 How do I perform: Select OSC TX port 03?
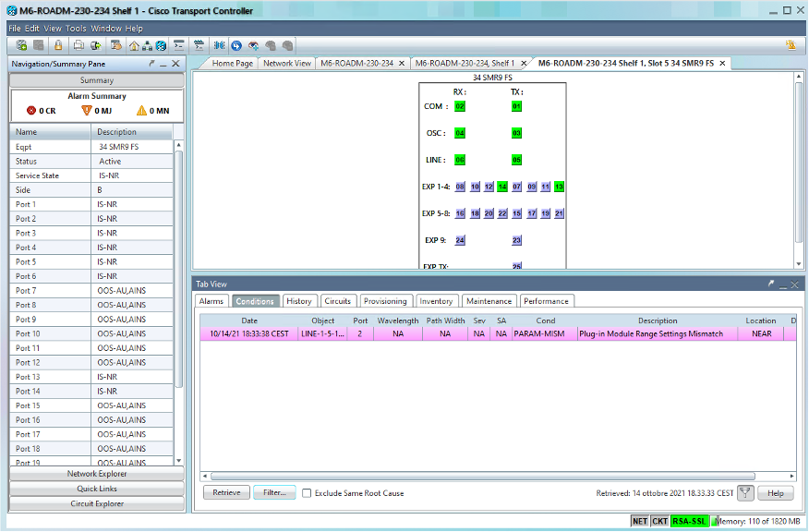click(516, 133)
